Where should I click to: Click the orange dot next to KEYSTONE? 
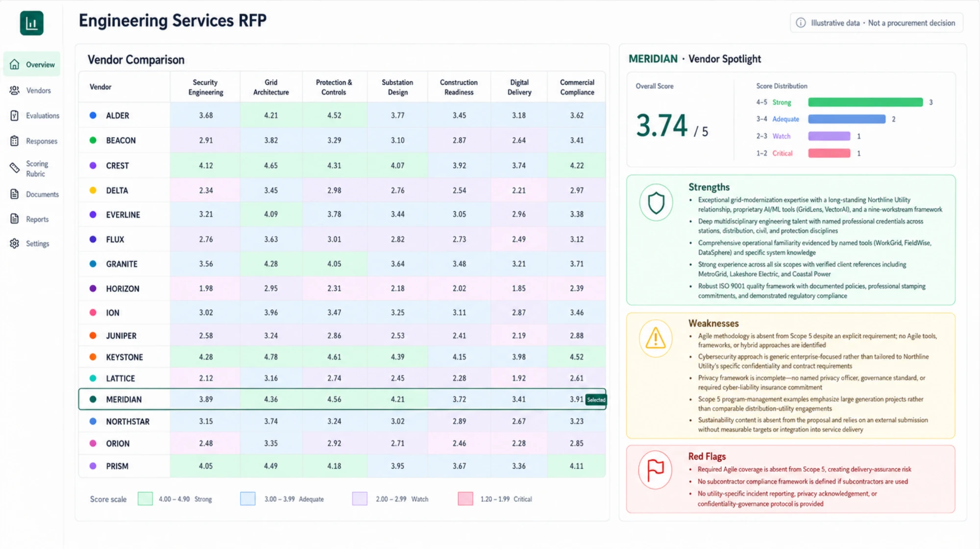93,357
